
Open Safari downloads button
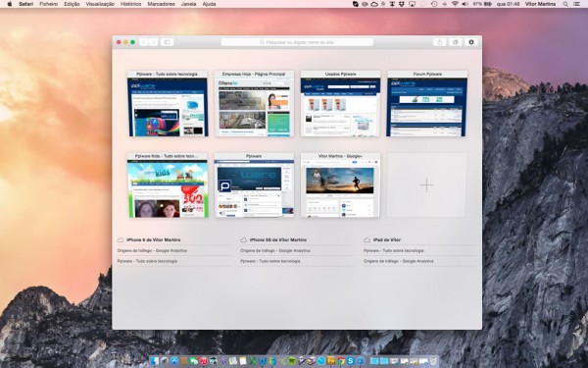tap(471, 42)
